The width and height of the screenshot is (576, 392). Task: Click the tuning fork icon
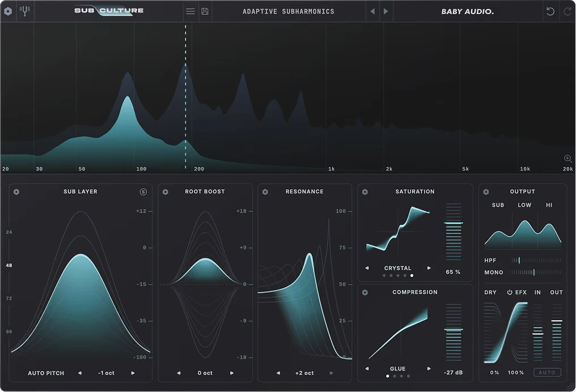(24, 11)
